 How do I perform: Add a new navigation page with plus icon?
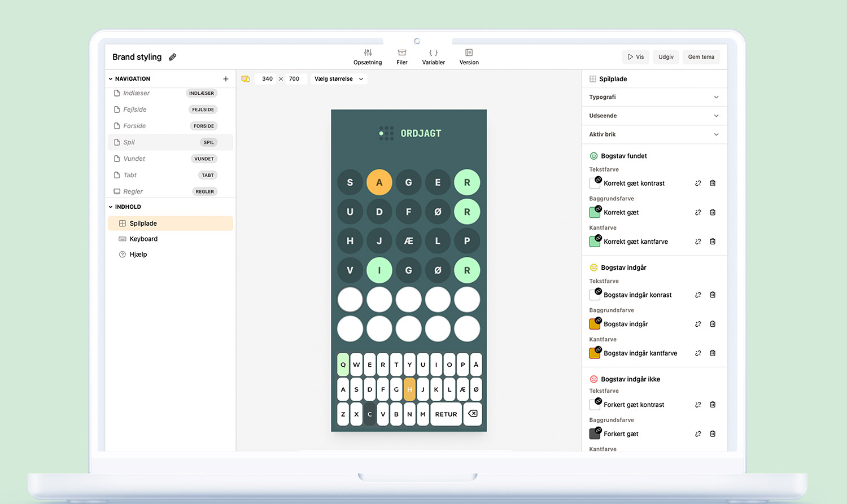tap(226, 79)
